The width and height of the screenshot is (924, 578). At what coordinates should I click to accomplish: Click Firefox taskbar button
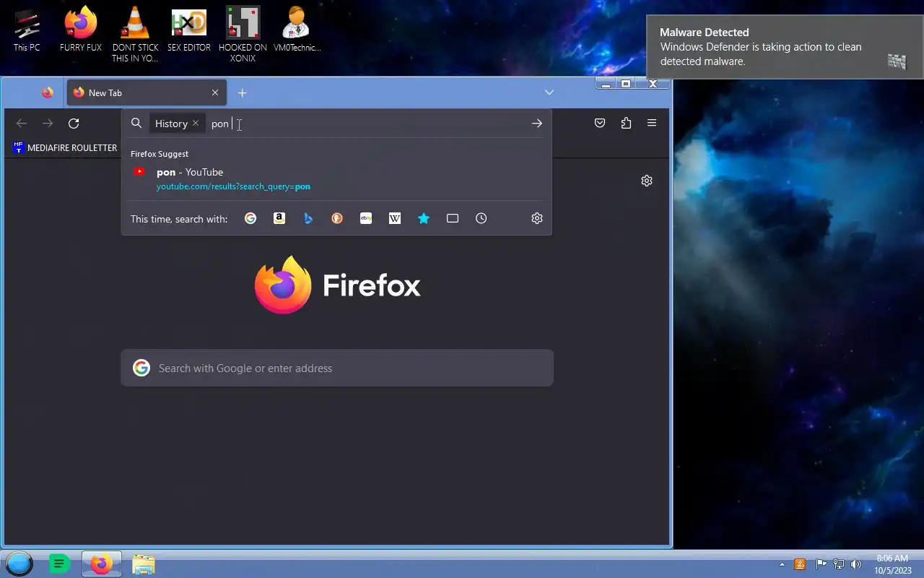coord(101,564)
